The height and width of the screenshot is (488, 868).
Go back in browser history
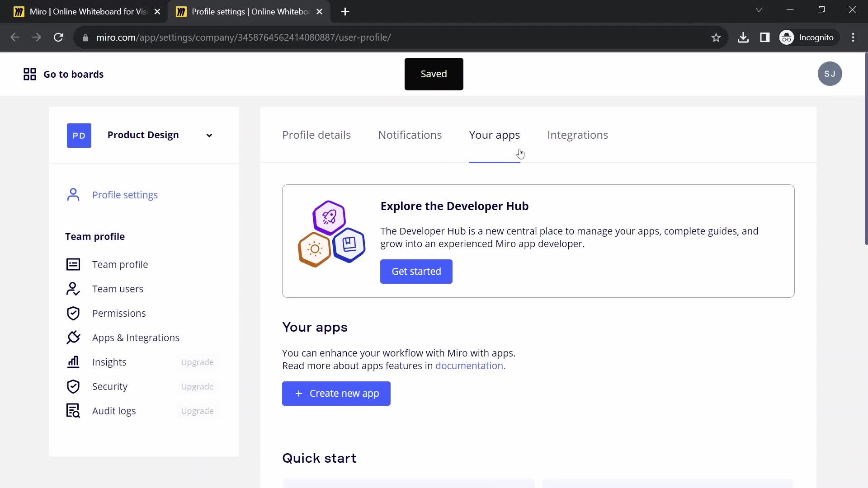pos(15,38)
